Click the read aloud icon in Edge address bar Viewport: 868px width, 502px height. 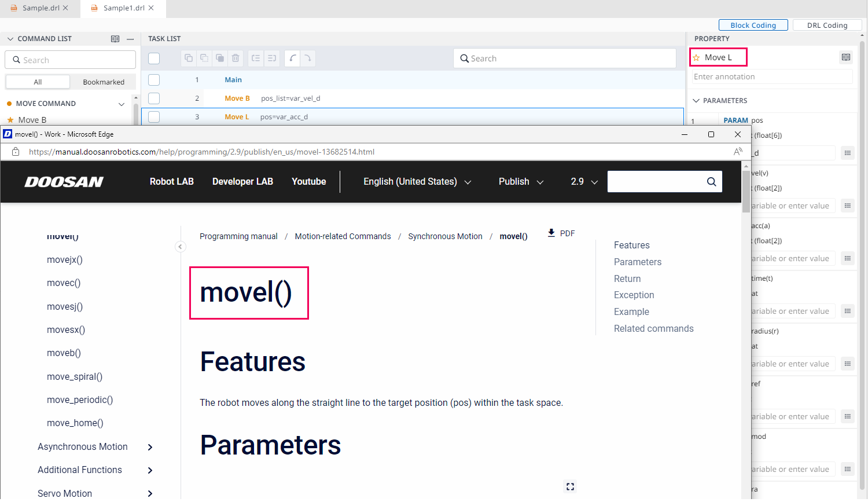pos(738,152)
